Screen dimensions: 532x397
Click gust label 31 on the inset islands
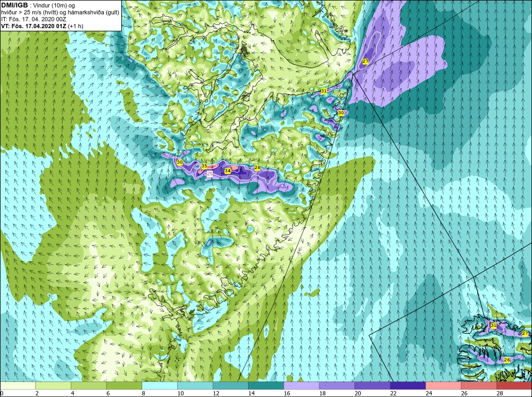(x=493, y=325)
